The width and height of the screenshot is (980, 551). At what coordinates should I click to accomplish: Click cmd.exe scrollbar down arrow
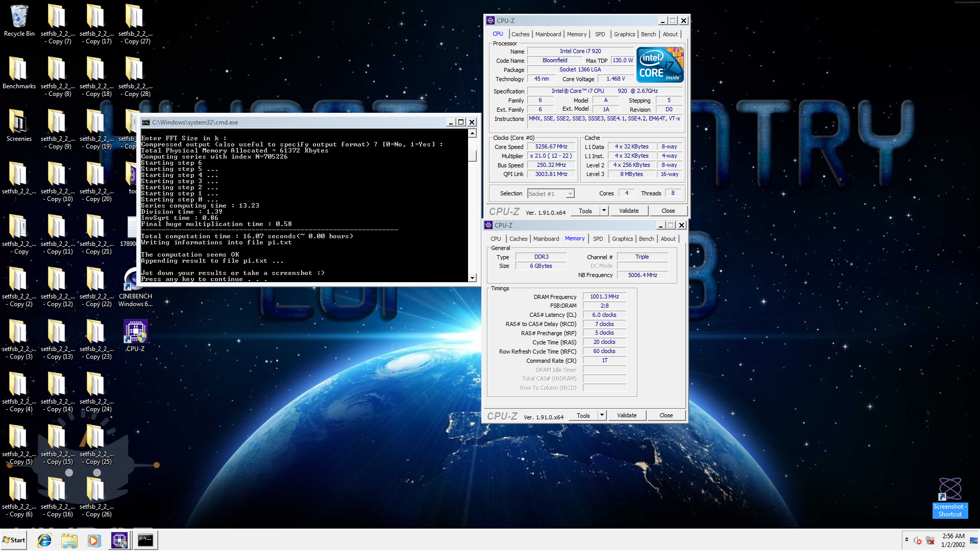(x=473, y=278)
